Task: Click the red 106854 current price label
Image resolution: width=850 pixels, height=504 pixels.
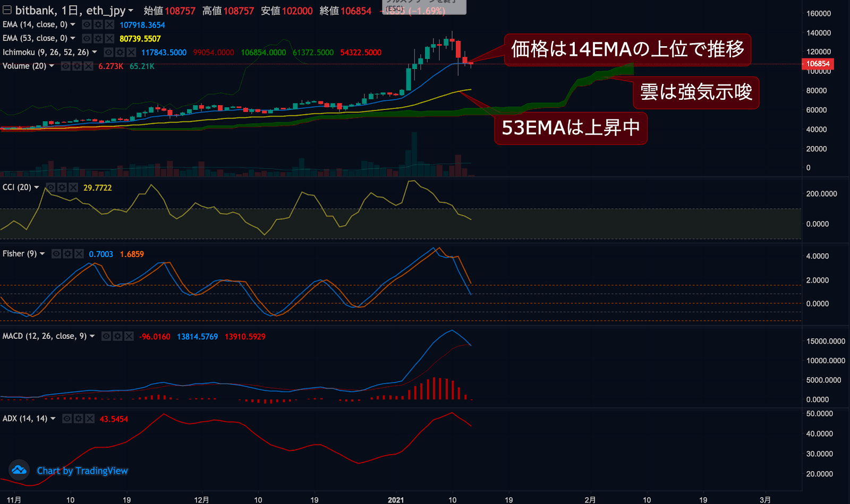Action: coord(818,64)
